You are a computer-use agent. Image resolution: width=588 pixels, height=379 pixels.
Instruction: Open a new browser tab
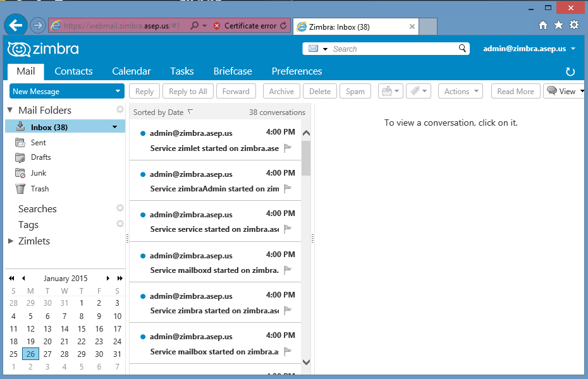click(x=428, y=27)
